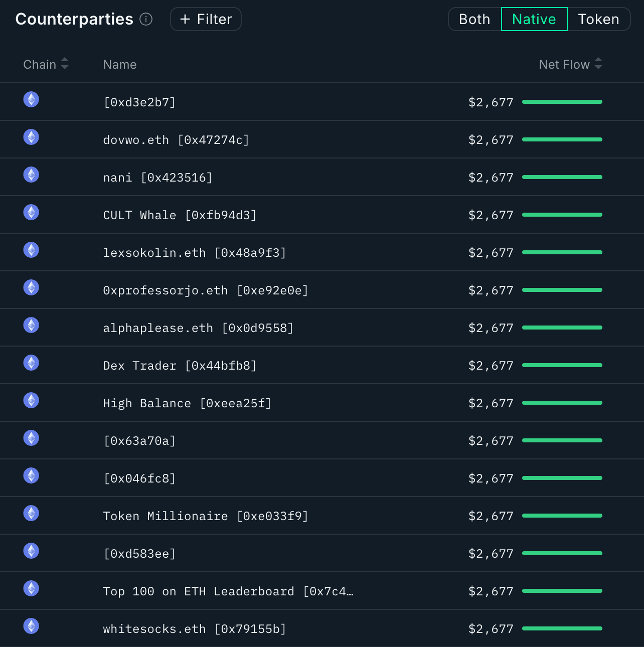Click the Name column header
This screenshot has height=647, width=644.
coord(120,65)
